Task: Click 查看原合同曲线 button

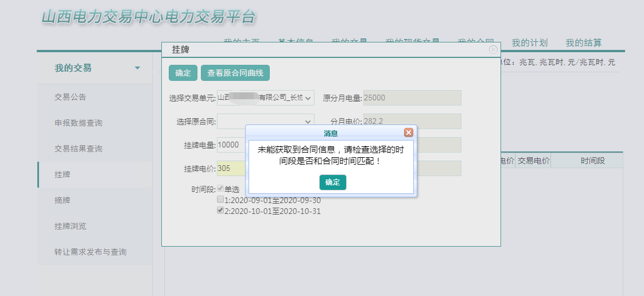Action: pos(235,73)
